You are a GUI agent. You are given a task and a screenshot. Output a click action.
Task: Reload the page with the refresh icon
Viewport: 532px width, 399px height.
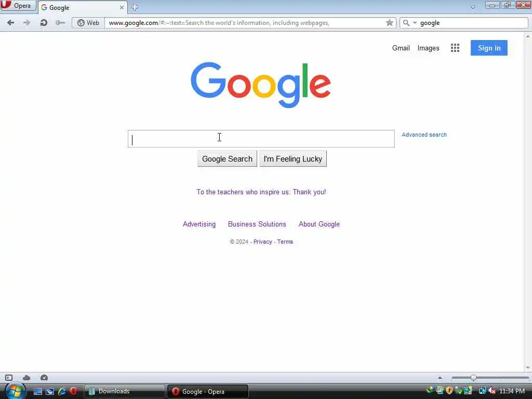(44, 23)
